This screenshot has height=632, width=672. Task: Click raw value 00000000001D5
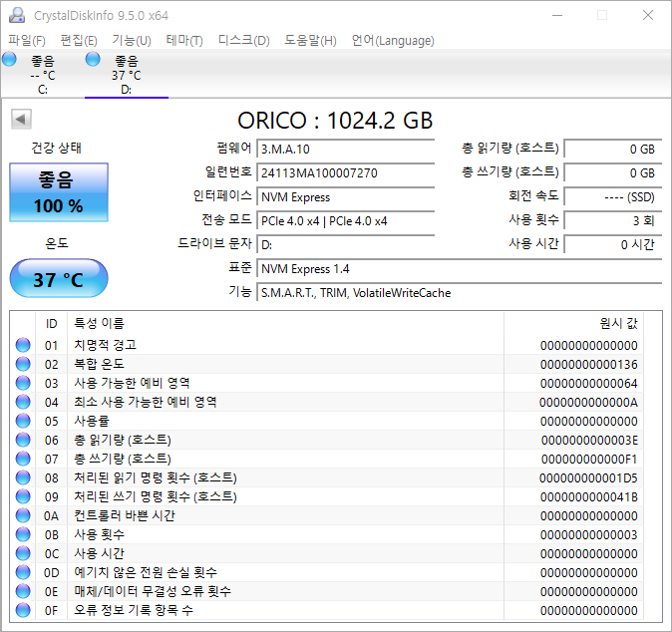[x=589, y=477]
